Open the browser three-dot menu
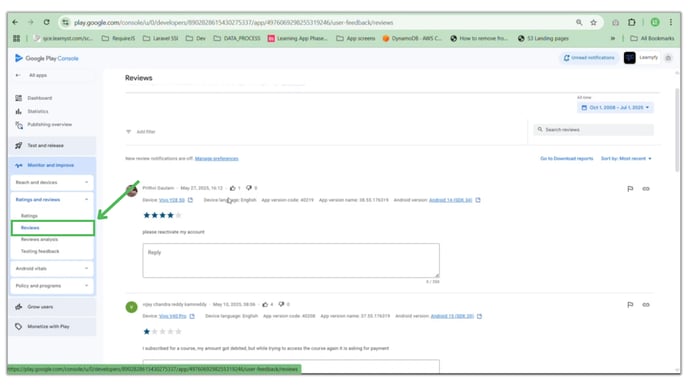This screenshot has width=688, height=387. 671,22
